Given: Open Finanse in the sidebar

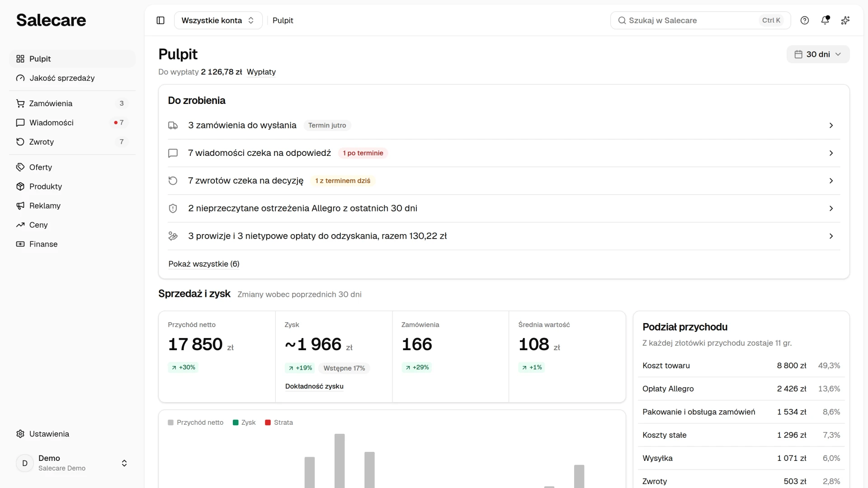Looking at the screenshot, I should point(72,244).
